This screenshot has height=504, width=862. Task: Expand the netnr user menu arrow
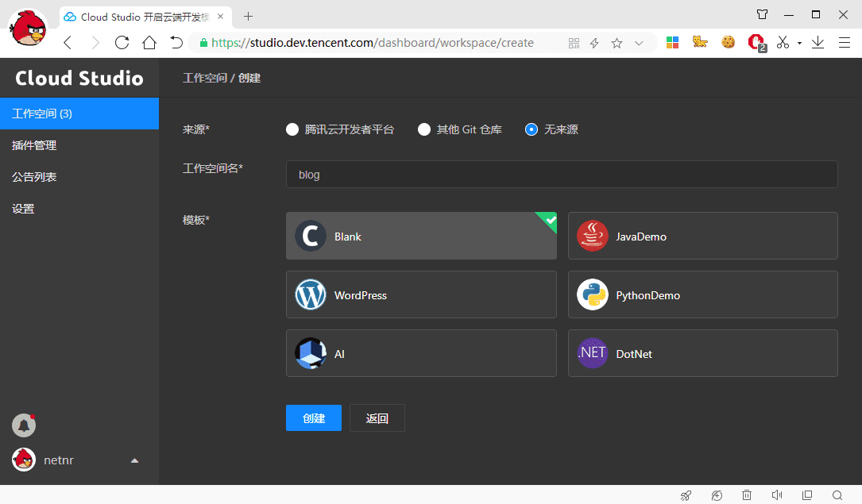coord(134,460)
